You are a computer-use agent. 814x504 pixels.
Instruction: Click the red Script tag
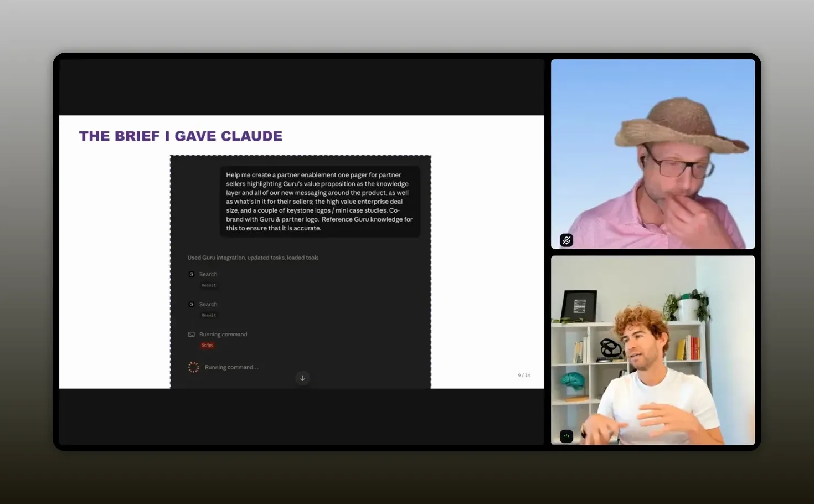pos(207,345)
